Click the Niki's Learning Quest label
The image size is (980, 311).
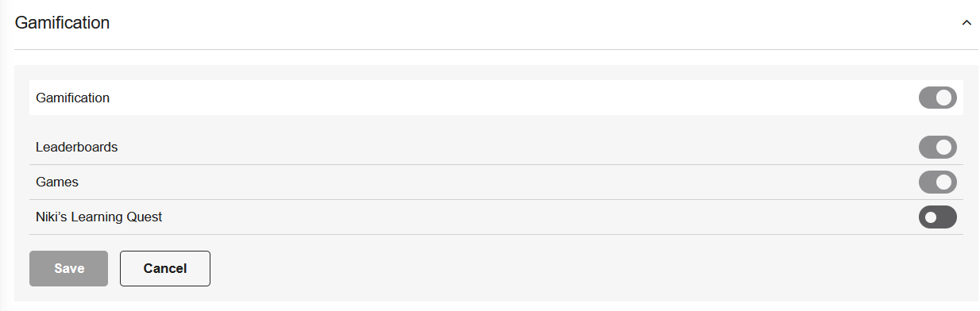[99, 217]
